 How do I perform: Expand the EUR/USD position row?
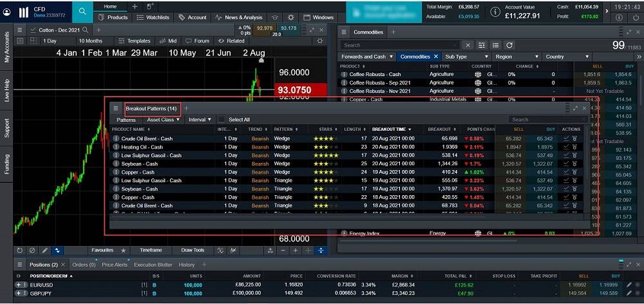coord(19,285)
